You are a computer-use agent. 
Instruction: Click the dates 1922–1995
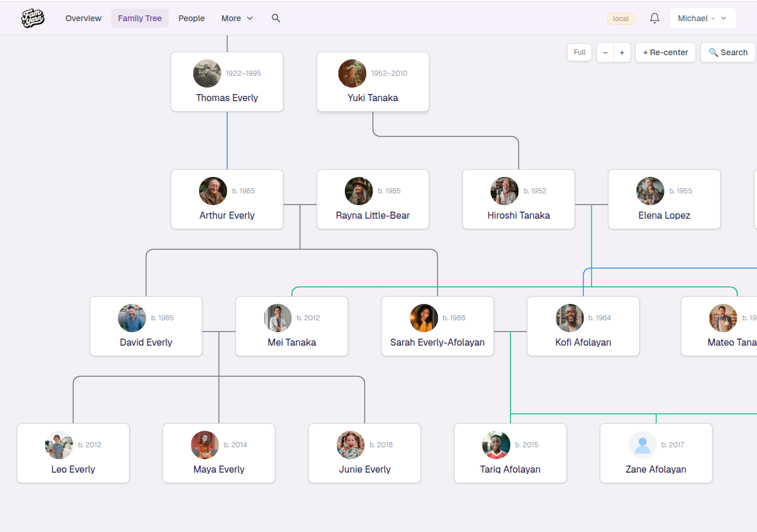(243, 73)
